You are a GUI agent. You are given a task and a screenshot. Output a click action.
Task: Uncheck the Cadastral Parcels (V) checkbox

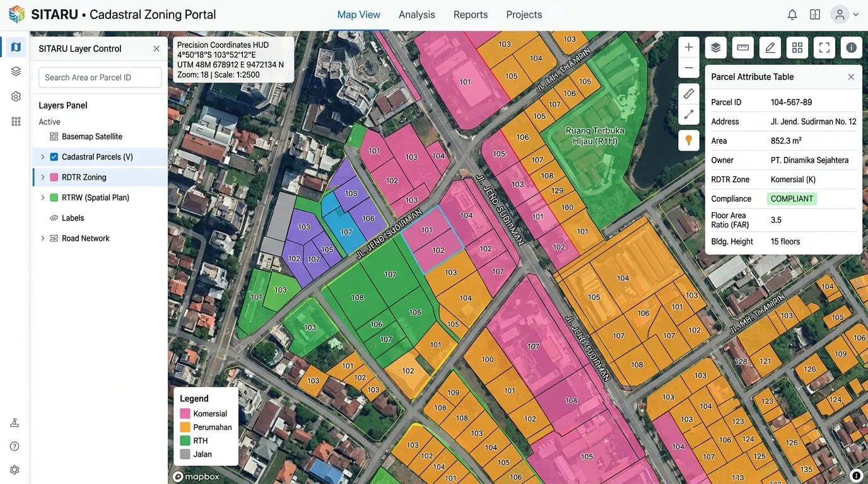54,157
